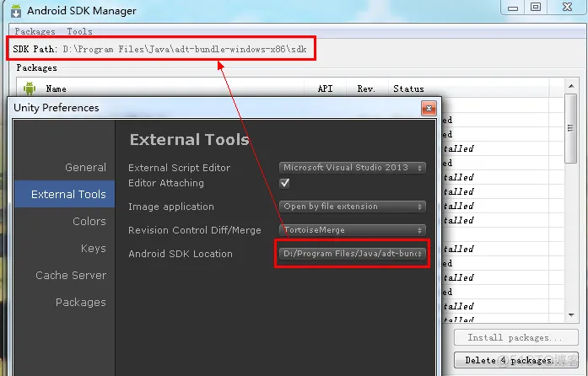The image size is (588, 376).
Task: Close the Unity Preferences window
Action: coord(429,109)
